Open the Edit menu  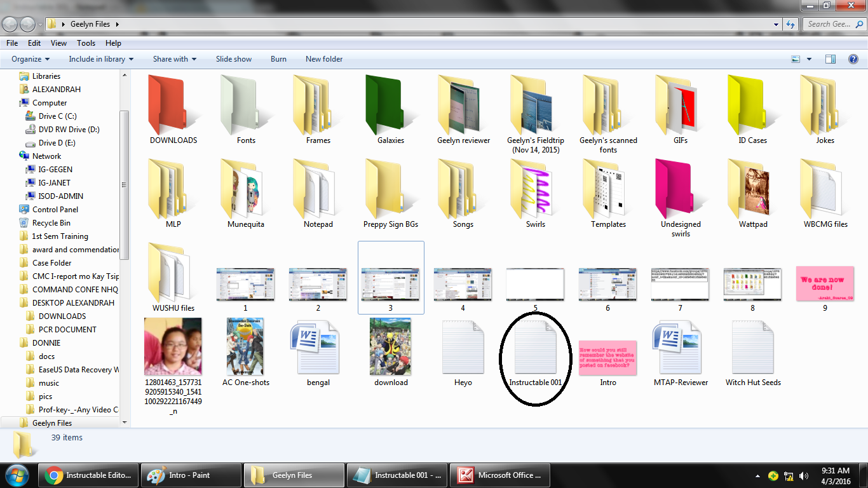pos(34,43)
